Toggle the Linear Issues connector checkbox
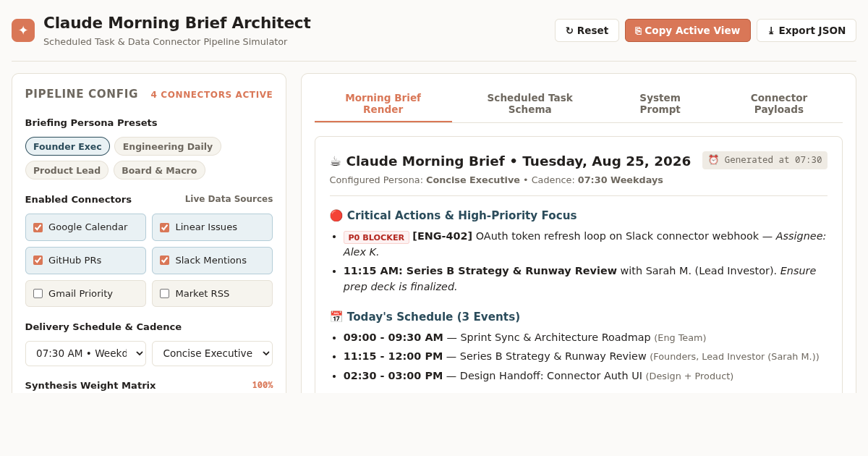The image size is (868, 456). click(165, 227)
